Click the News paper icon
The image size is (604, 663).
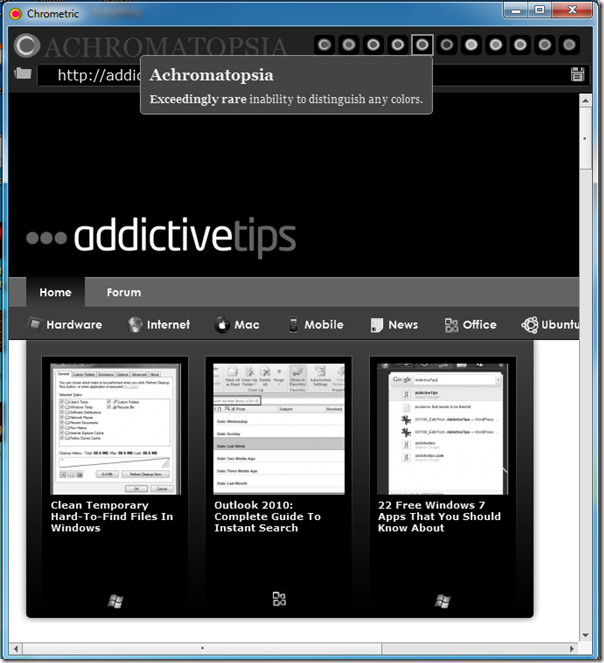[376, 325]
